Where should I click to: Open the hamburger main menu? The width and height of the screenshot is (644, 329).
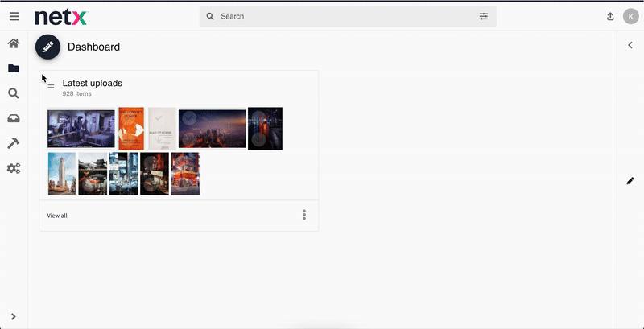14,16
